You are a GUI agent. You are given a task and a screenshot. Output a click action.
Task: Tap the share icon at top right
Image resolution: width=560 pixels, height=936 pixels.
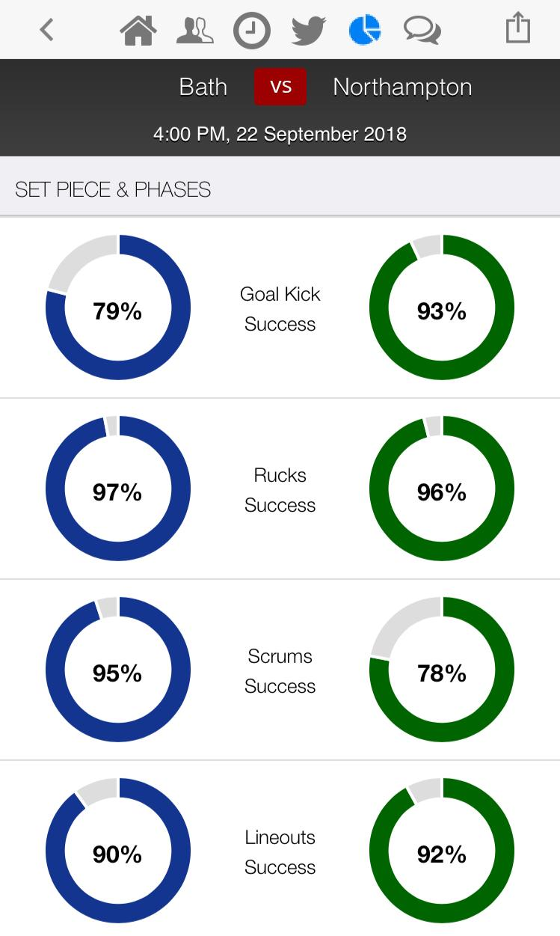click(x=517, y=29)
